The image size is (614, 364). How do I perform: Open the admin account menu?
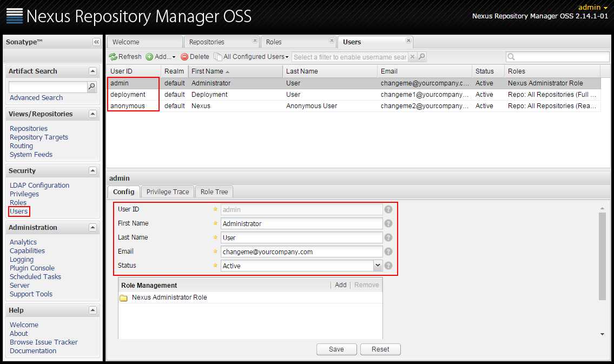click(x=593, y=8)
